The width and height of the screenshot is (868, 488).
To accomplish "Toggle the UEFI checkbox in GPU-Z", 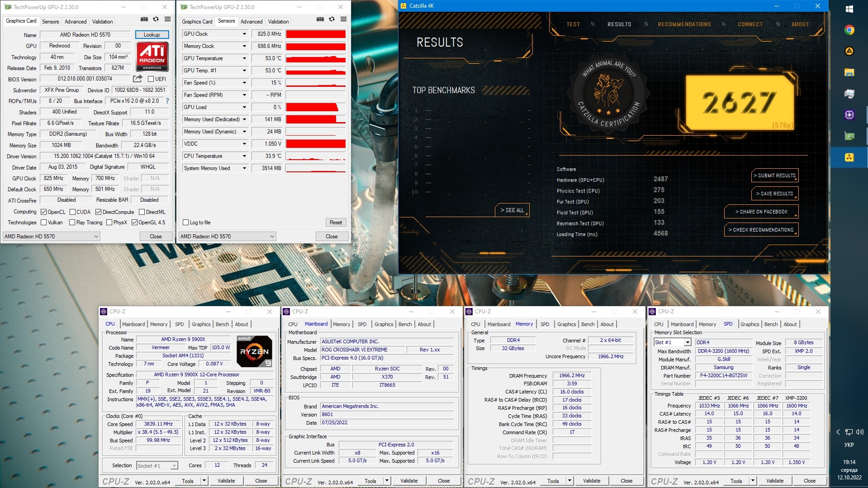I will [x=151, y=79].
